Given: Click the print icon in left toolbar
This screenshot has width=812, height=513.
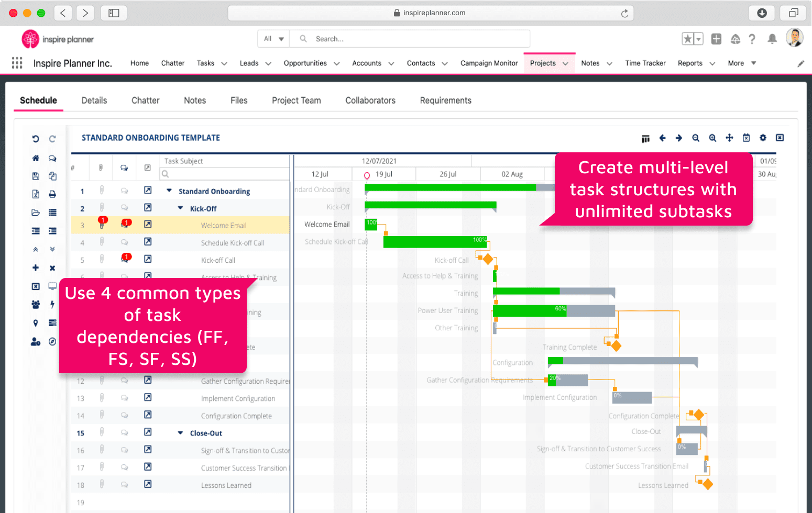Looking at the screenshot, I should (52, 194).
